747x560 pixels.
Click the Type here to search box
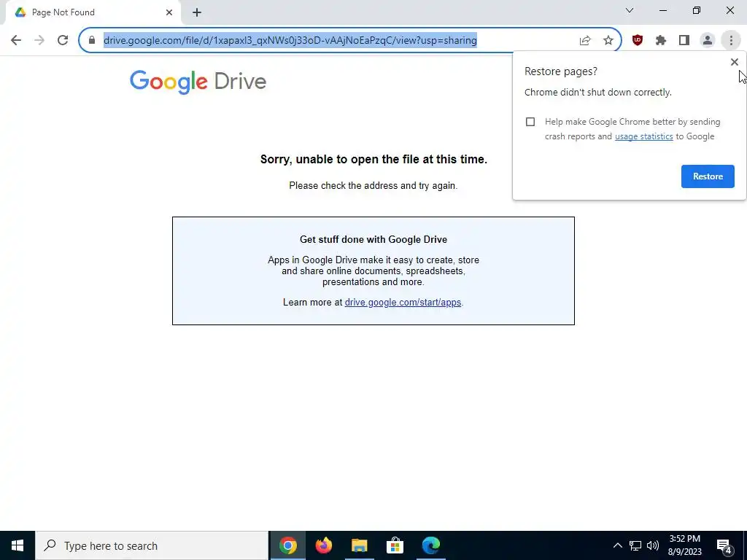(x=152, y=545)
